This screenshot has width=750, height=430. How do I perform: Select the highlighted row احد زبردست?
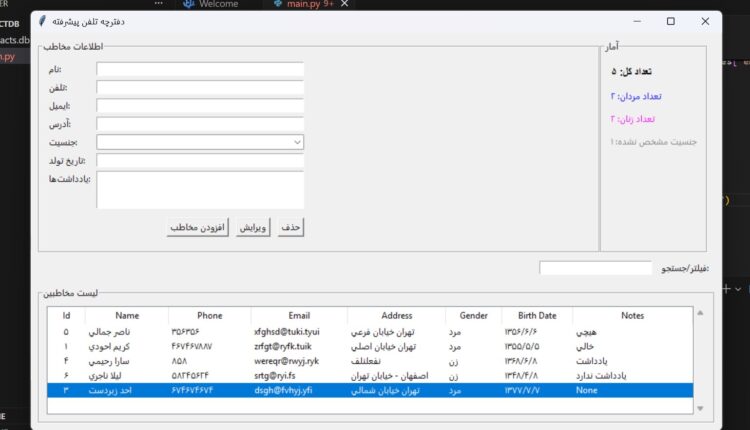[x=370, y=390]
